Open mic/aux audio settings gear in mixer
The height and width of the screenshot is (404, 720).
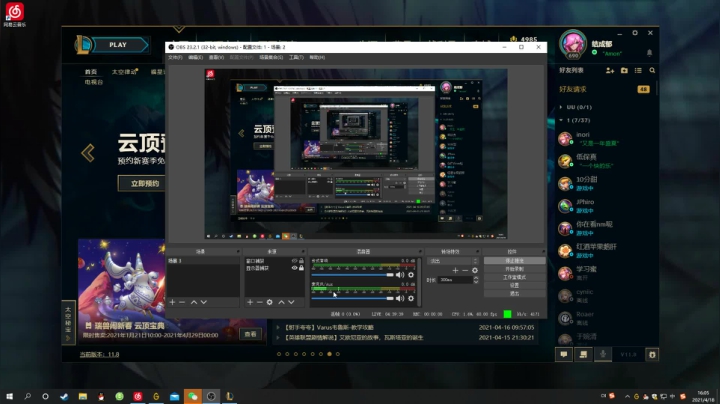(411, 298)
